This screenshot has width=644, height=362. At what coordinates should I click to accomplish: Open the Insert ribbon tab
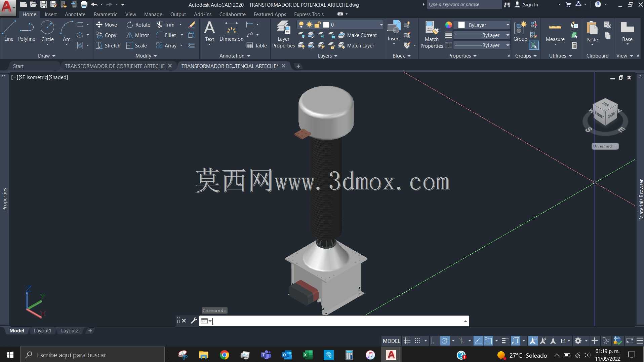(51, 14)
